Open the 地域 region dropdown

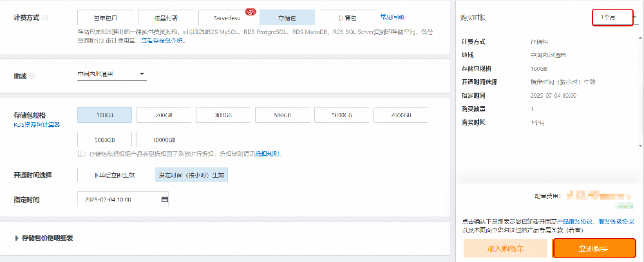coord(111,75)
